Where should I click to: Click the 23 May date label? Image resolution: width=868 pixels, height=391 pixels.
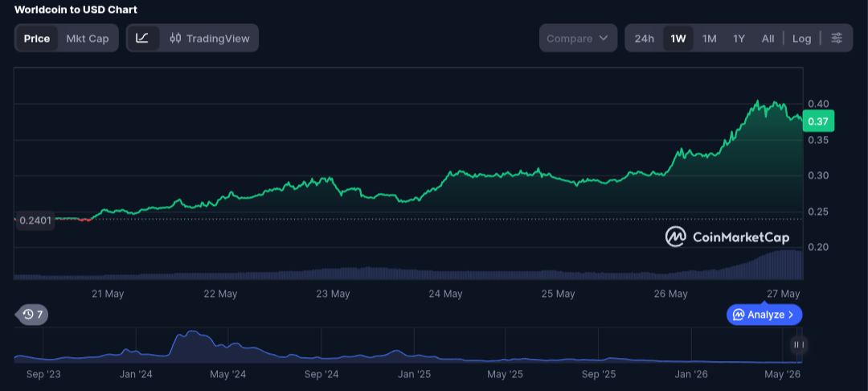(x=333, y=294)
